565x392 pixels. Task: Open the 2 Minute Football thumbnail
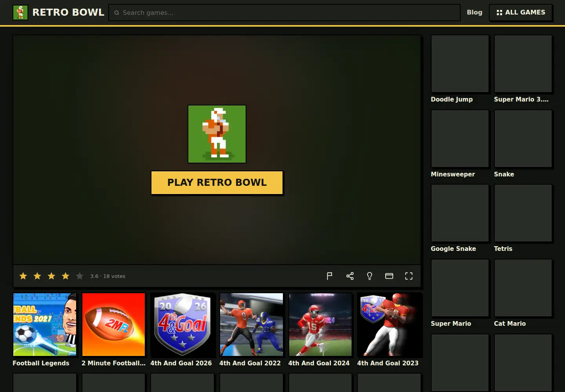click(x=114, y=325)
